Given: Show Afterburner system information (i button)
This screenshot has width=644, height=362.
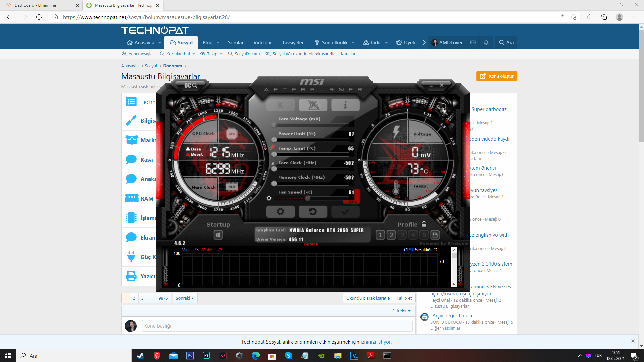Looking at the screenshot, I should pos(345,105).
